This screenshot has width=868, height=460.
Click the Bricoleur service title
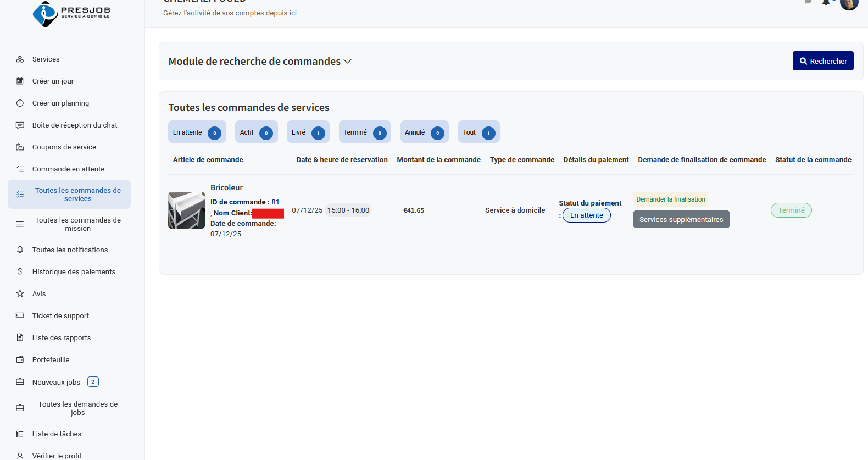(x=226, y=187)
